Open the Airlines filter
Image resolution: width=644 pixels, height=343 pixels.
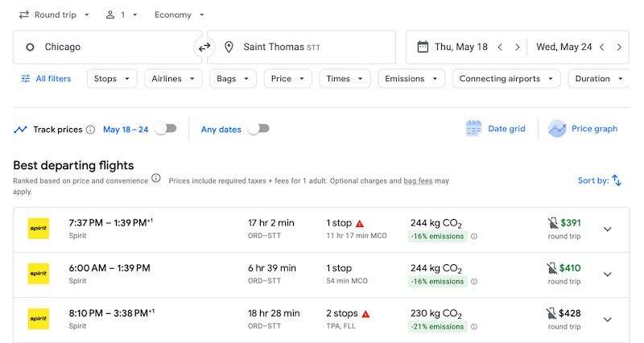173,79
